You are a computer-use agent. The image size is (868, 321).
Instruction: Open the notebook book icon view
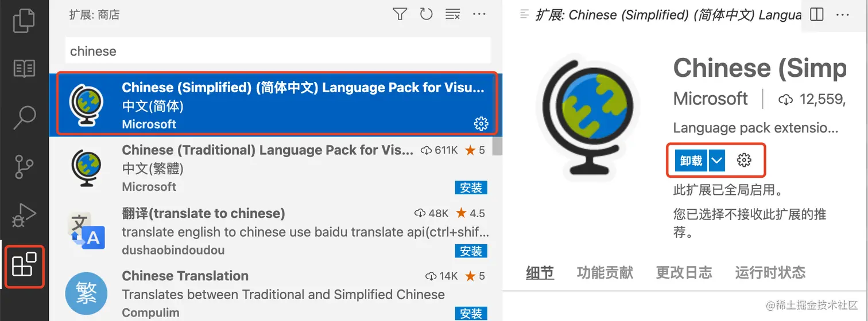(24, 69)
